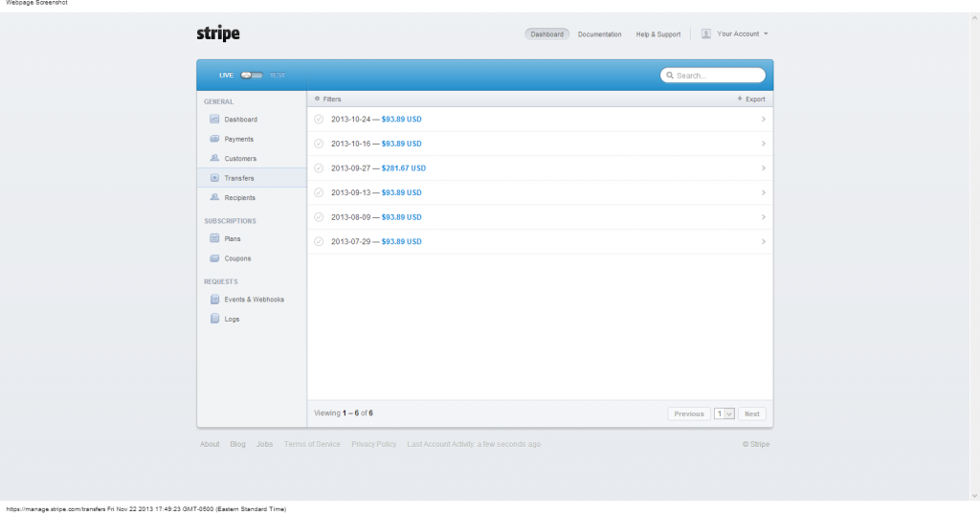Click the Logs sidebar icon
This screenshot has width=980, height=513.
coord(214,319)
